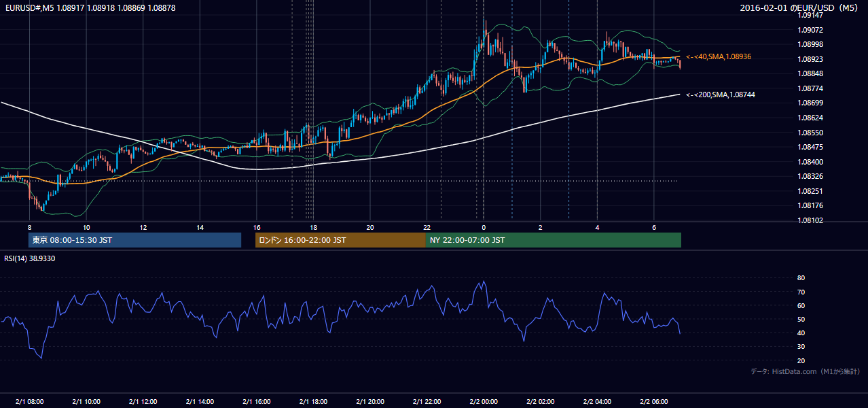Click the bottom time label 2/1 14:00
Image resolution: width=868 pixels, height=408 pixels.
pos(200,401)
